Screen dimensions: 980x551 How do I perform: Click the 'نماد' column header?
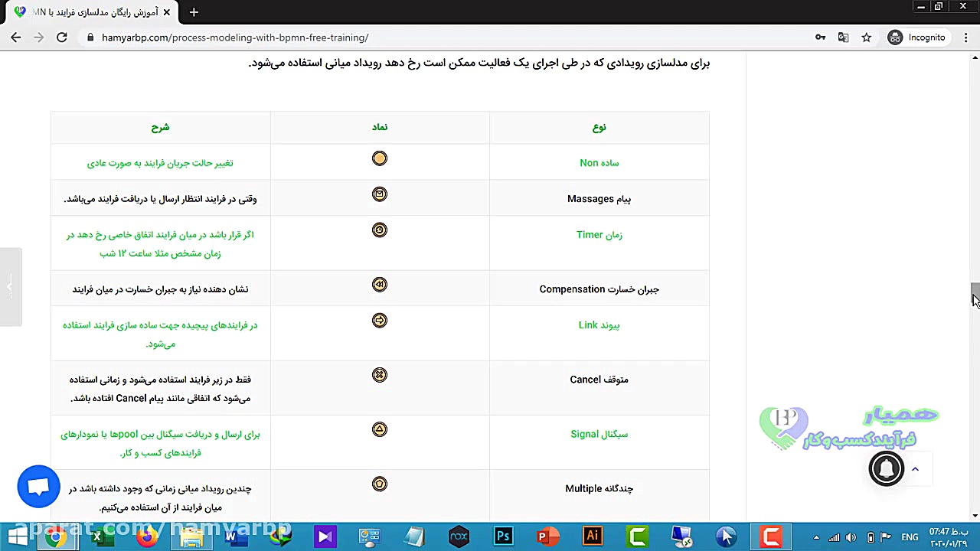380,127
